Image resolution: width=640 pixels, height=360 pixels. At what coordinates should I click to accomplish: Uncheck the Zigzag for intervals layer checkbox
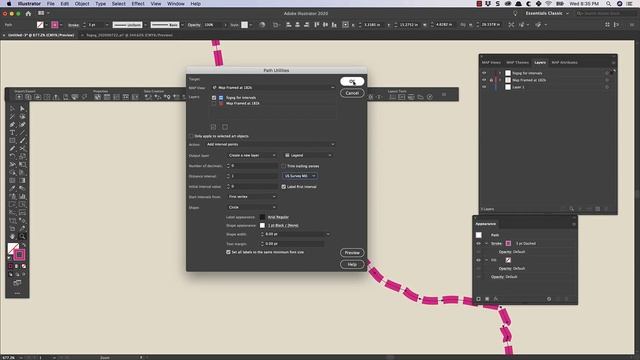coord(213,98)
